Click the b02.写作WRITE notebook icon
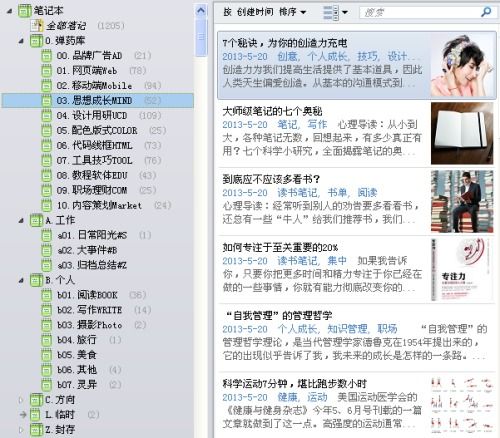 [x=47, y=310]
